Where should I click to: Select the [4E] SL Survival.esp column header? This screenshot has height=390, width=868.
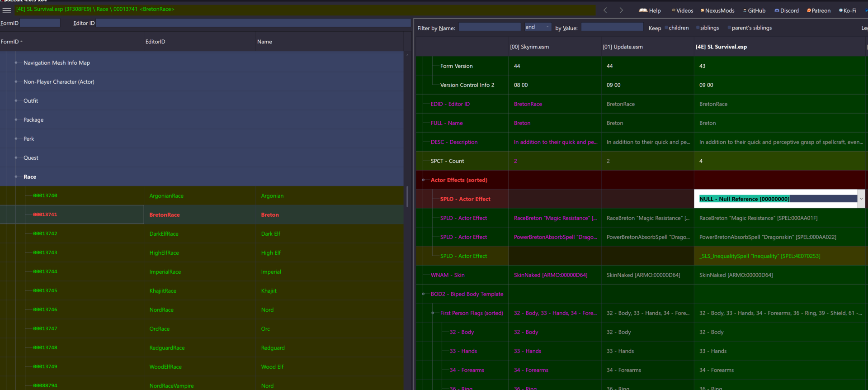point(780,47)
